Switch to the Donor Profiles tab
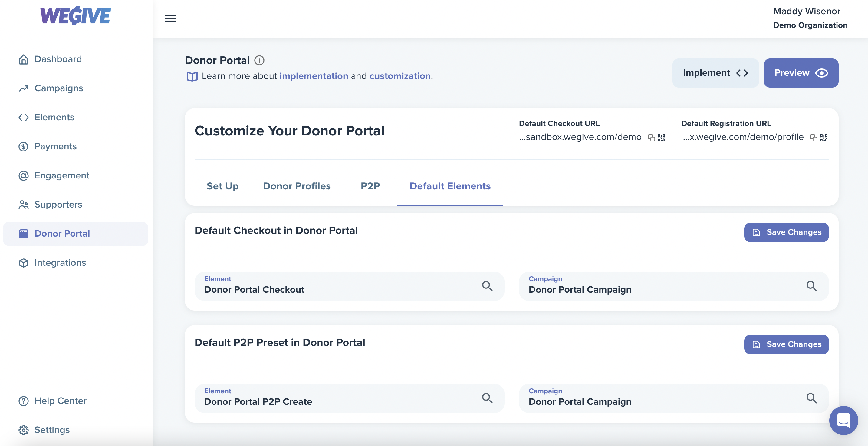The image size is (868, 446). 297,186
